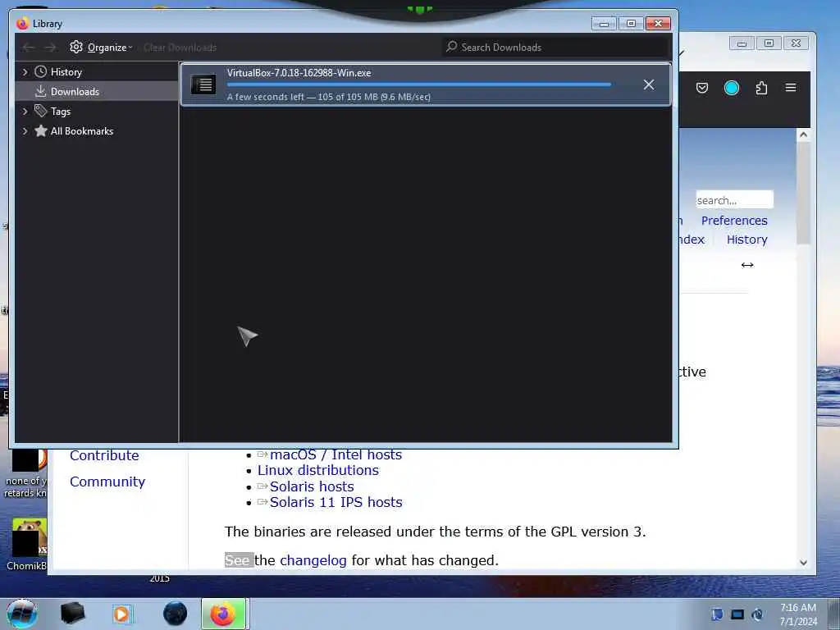This screenshot has height=630, width=840.
Task: Select the VirtualBox-7.0.18-162988-Win.exe filename
Action: click(299, 73)
